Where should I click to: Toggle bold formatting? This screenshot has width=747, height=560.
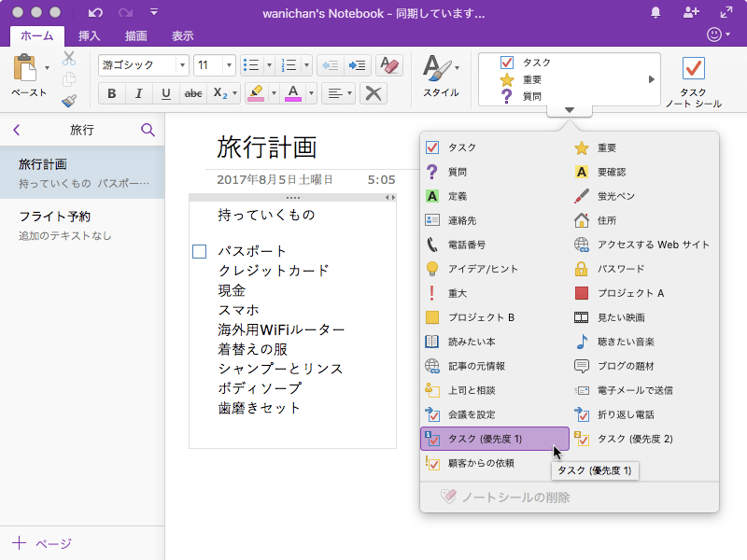[x=112, y=93]
